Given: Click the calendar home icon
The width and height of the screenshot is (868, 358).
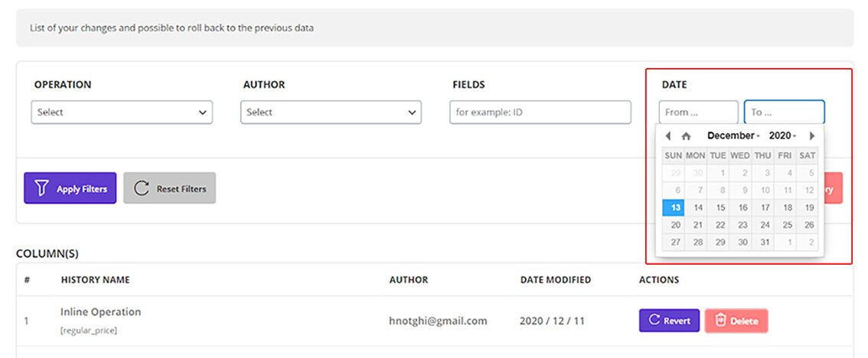Looking at the screenshot, I should pos(686,136).
